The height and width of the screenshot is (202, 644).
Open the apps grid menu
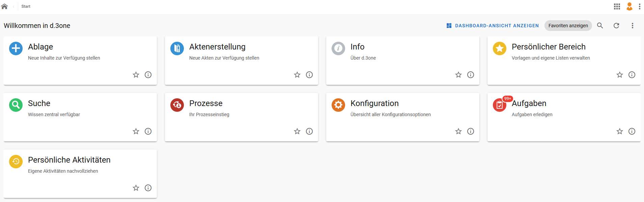(617, 6)
